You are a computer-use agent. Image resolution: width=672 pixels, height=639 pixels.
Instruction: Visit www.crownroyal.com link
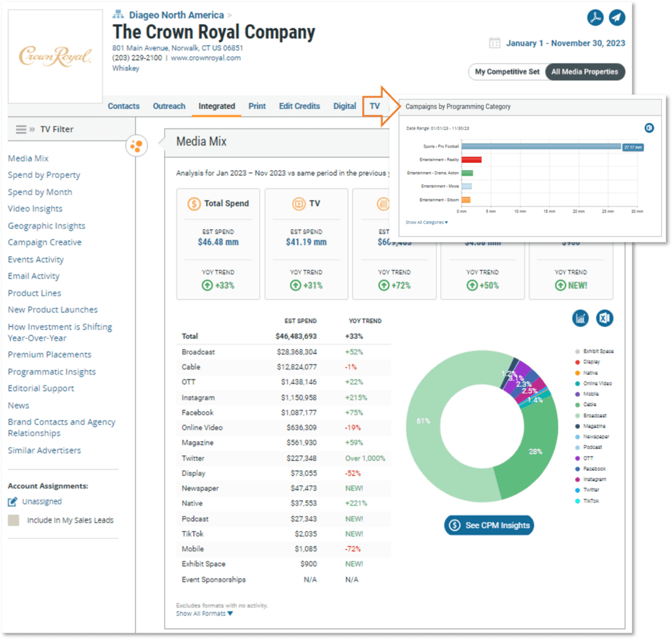(x=205, y=58)
